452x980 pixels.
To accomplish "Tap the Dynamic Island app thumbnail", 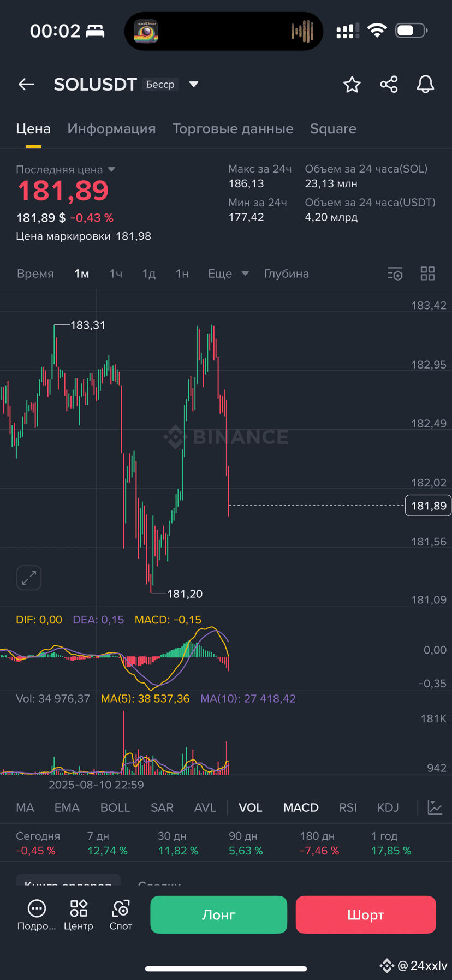I will (146, 31).
